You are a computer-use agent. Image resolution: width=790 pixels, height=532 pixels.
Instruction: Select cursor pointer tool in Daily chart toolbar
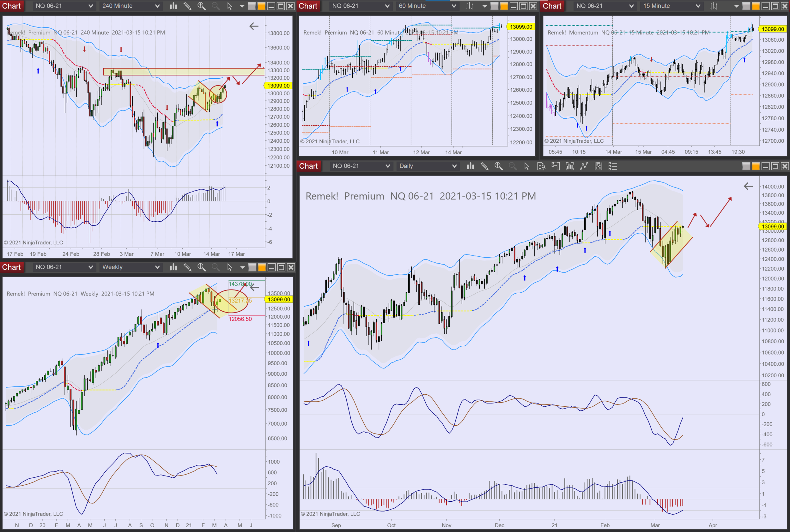[526, 166]
